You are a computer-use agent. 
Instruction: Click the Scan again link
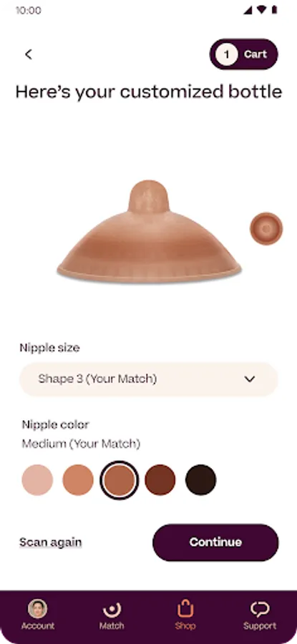point(51,542)
